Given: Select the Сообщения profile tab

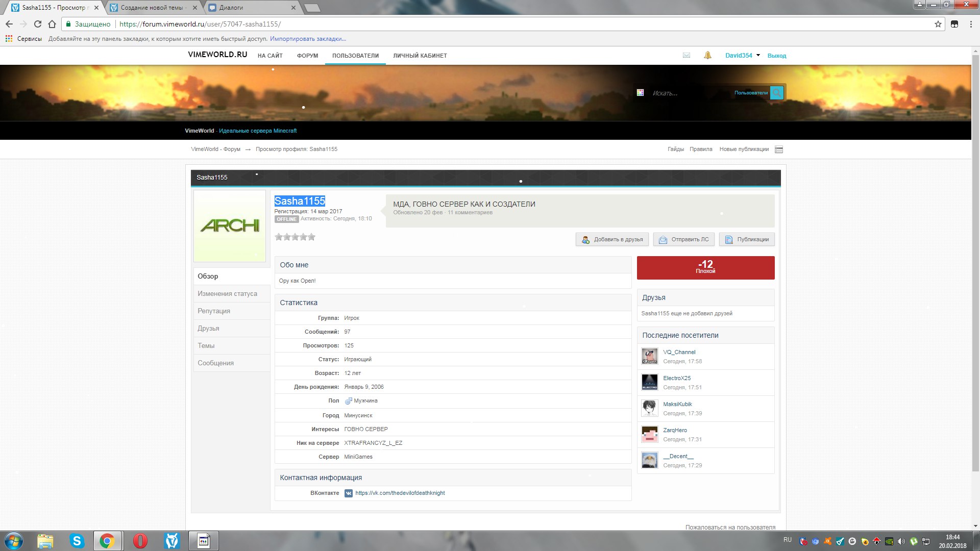Looking at the screenshot, I should (232, 363).
